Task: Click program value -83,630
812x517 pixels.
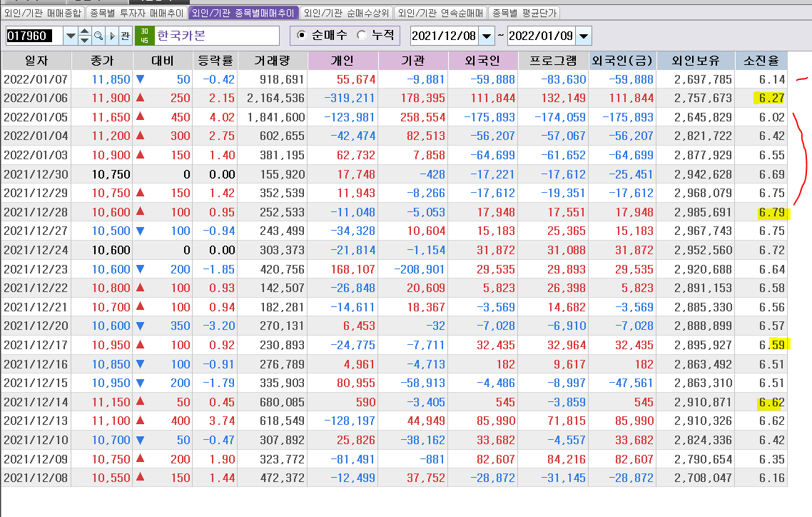Action: [564, 79]
